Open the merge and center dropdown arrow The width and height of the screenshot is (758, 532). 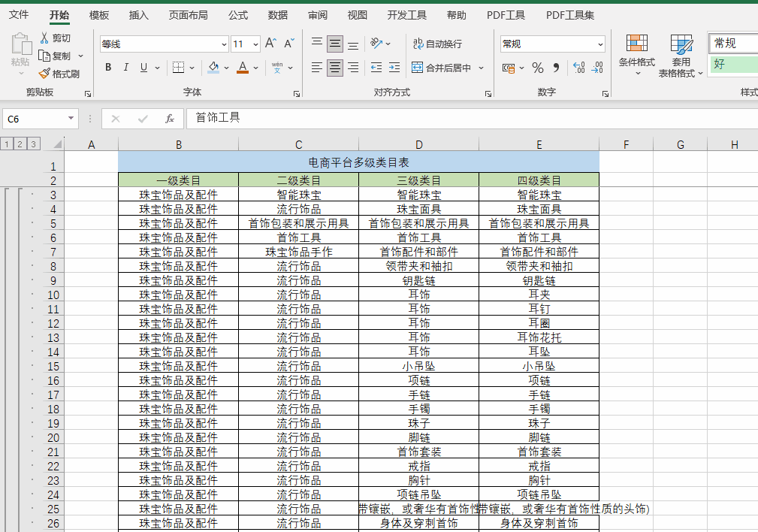pos(481,68)
